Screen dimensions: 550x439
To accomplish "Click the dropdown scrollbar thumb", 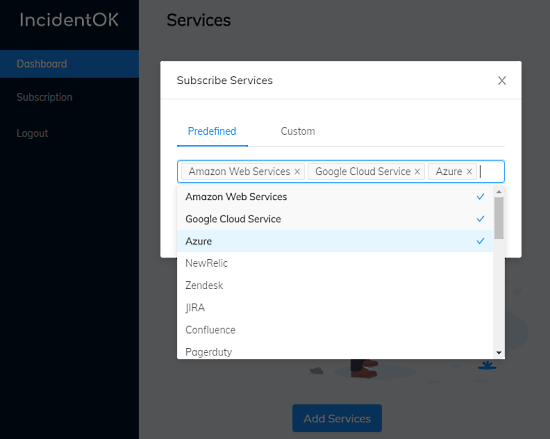I will point(499,218).
